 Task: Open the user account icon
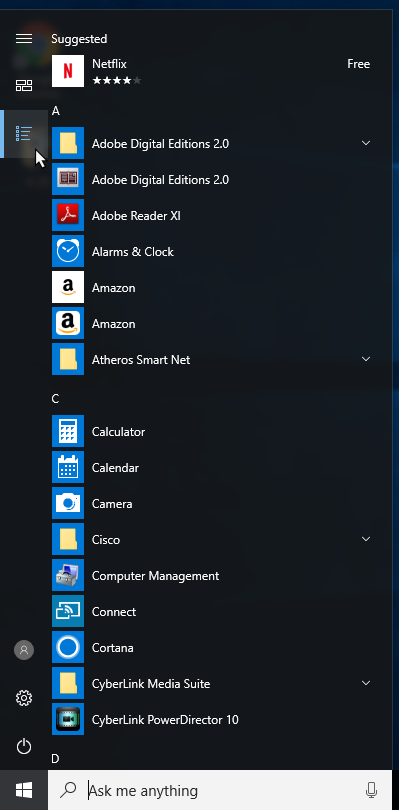click(24, 650)
